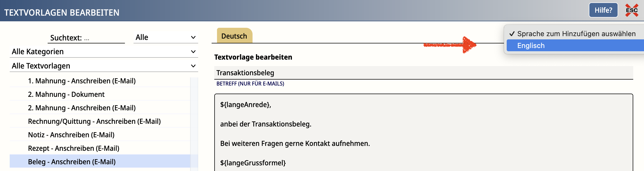Expand the Alle Textvorlagen dropdown
644x171 pixels.
pos(104,66)
